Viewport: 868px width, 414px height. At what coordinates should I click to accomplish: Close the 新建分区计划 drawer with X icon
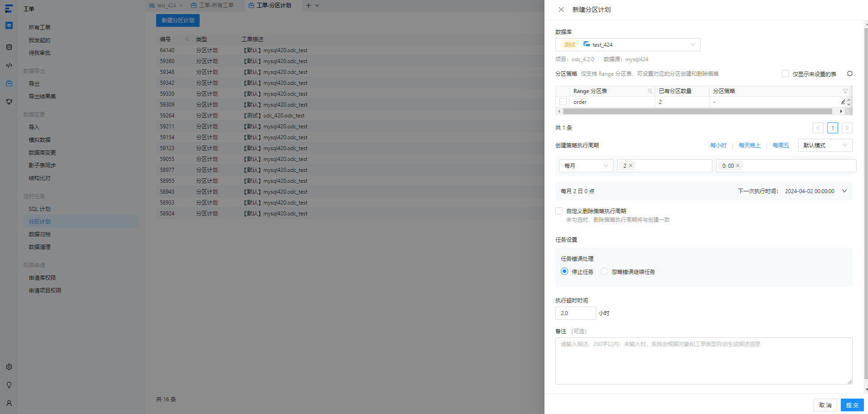tap(561, 10)
